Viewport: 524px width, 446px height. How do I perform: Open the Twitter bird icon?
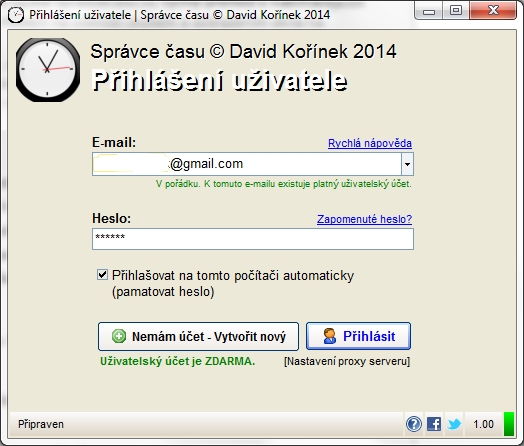coord(454,424)
